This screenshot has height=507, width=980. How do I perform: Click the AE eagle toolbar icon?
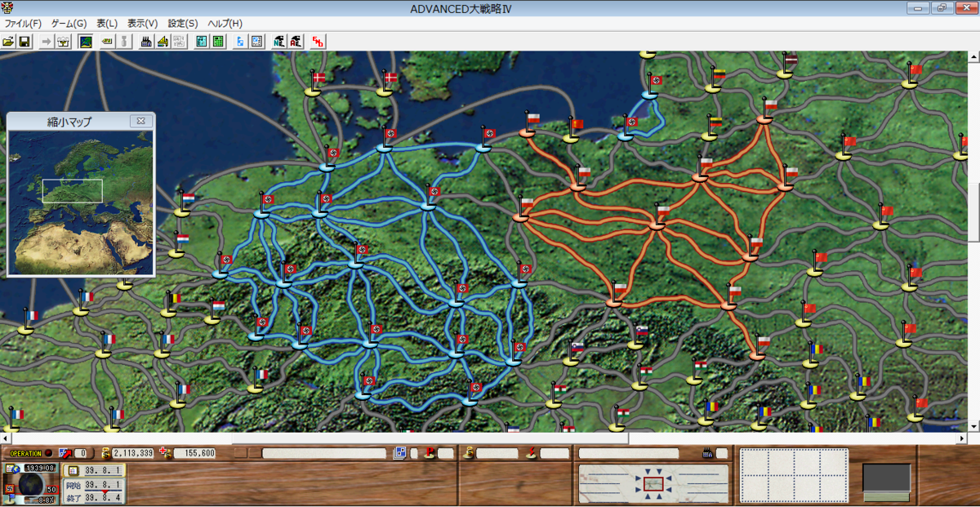(x=296, y=41)
